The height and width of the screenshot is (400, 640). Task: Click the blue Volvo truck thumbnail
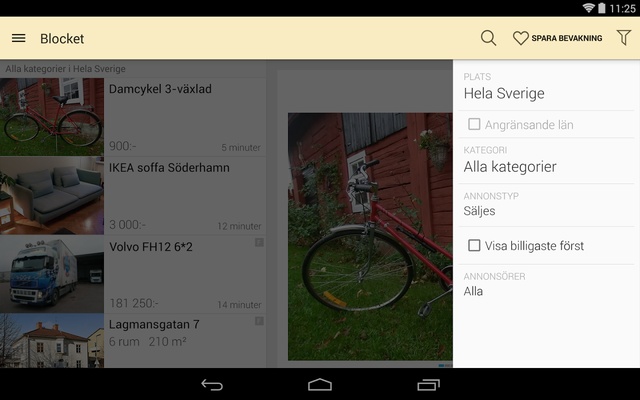pyautogui.click(x=52, y=274)
